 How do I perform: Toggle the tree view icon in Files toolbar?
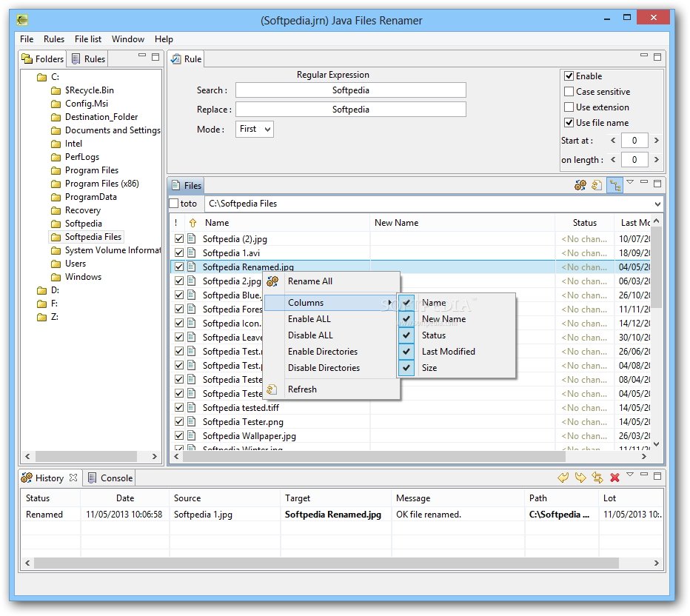click(614, 185)
